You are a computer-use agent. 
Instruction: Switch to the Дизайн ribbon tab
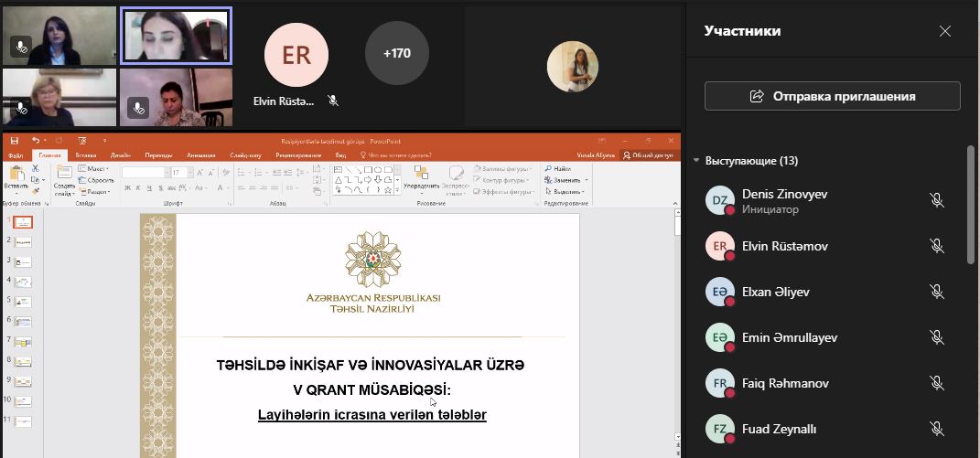coord(121,155)
